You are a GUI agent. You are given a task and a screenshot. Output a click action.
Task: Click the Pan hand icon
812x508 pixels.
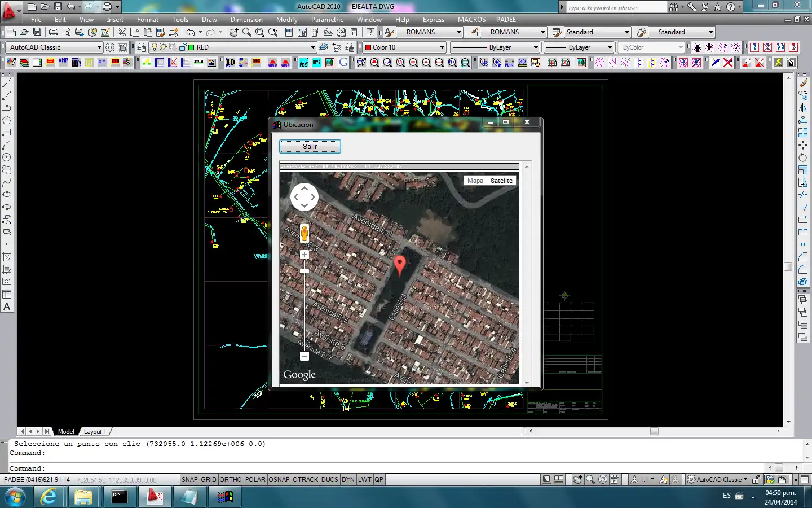click(x=233, y=32)
